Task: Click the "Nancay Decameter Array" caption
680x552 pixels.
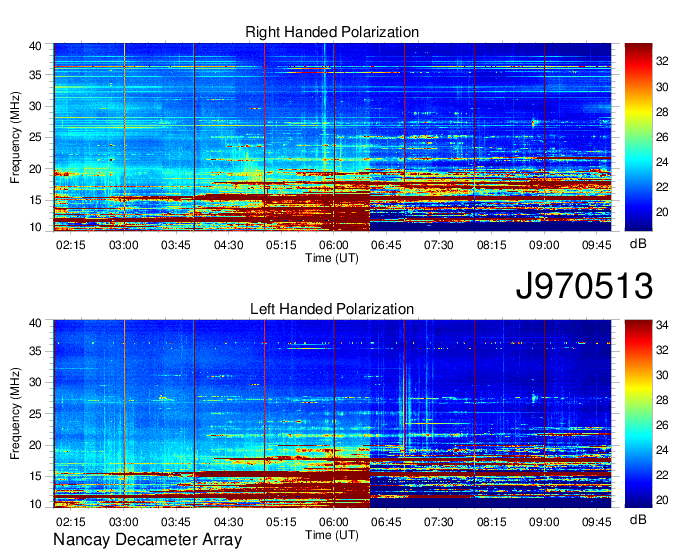Action: 147,540
